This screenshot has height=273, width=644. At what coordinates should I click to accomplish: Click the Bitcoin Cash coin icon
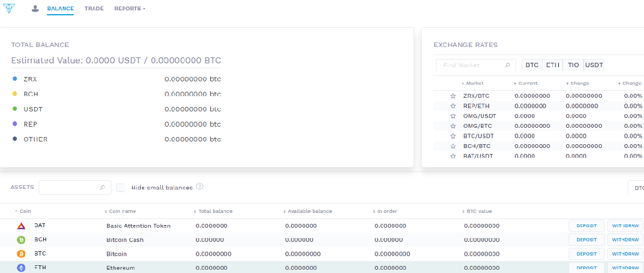coord(21,240)
